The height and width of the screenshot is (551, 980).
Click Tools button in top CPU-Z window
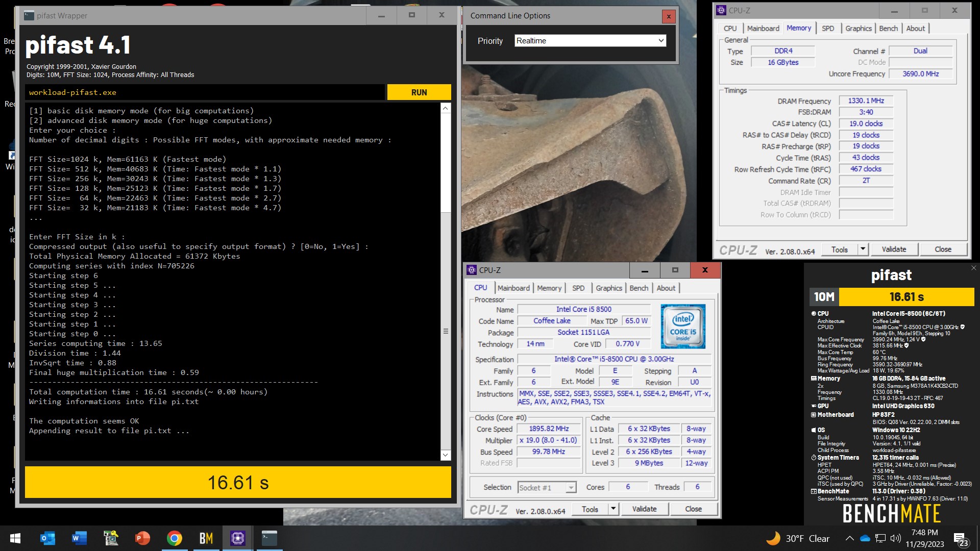click(839, 249)
